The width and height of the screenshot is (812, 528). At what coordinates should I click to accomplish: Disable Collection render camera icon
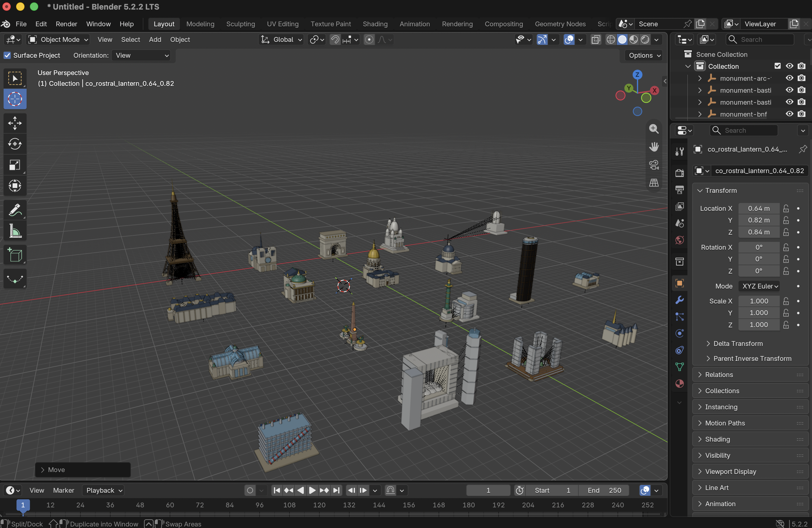click(802, 66)
